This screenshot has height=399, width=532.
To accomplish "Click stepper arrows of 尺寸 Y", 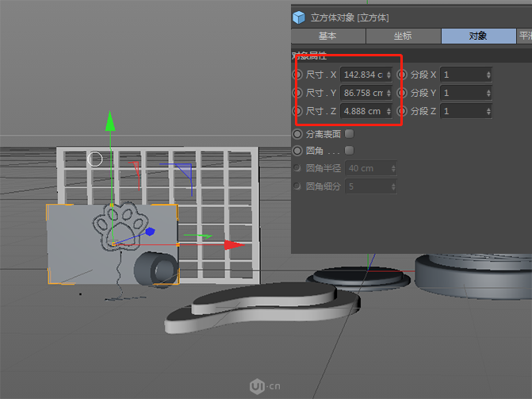I will point(388,93).
